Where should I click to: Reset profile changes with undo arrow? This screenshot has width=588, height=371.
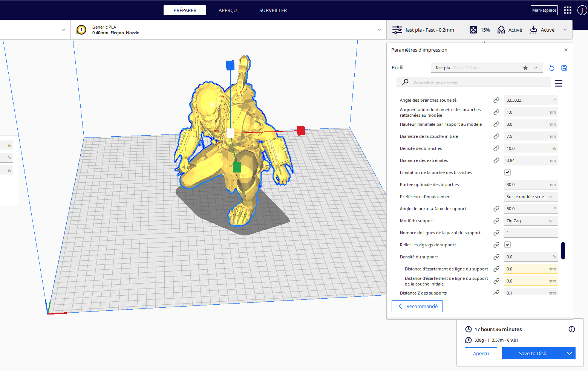552,68
